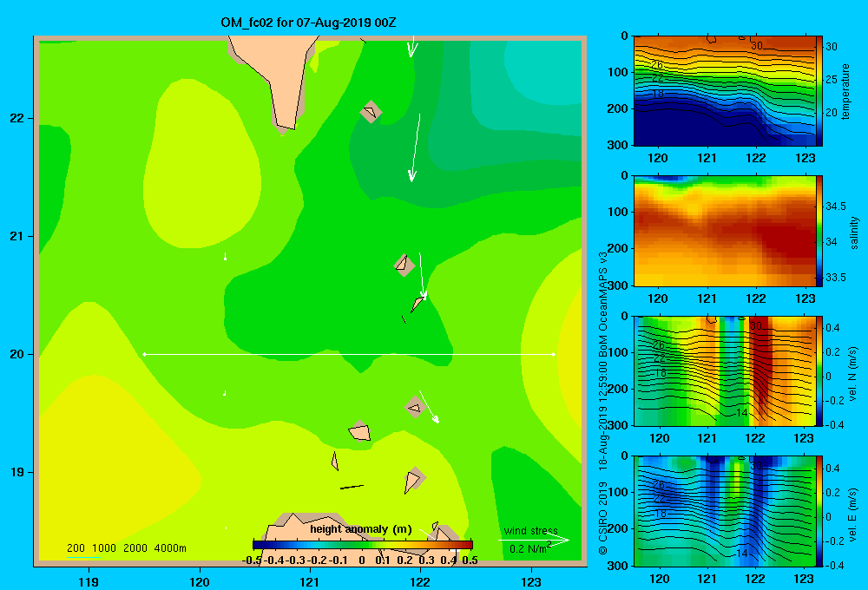This screenshot has width=868, height=590.
Task: Click the eastward velocity cross-section panel
Action: coord(725,511)
